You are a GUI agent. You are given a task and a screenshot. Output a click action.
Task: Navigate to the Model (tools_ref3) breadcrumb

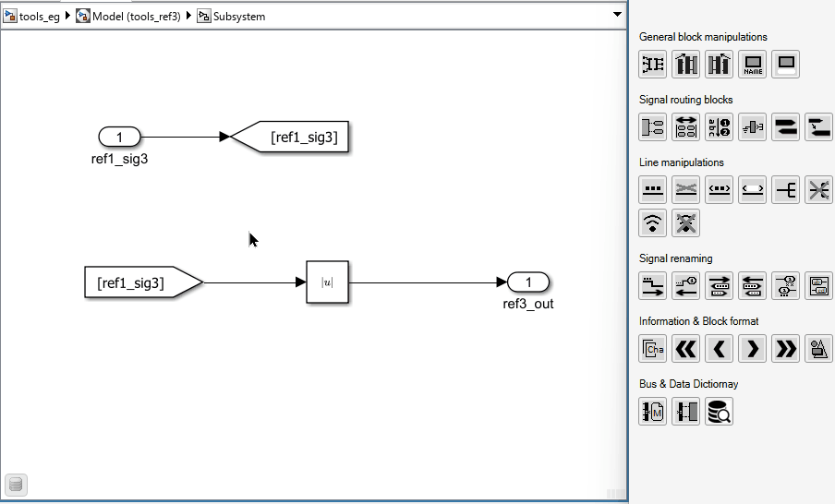coord(128,16)
